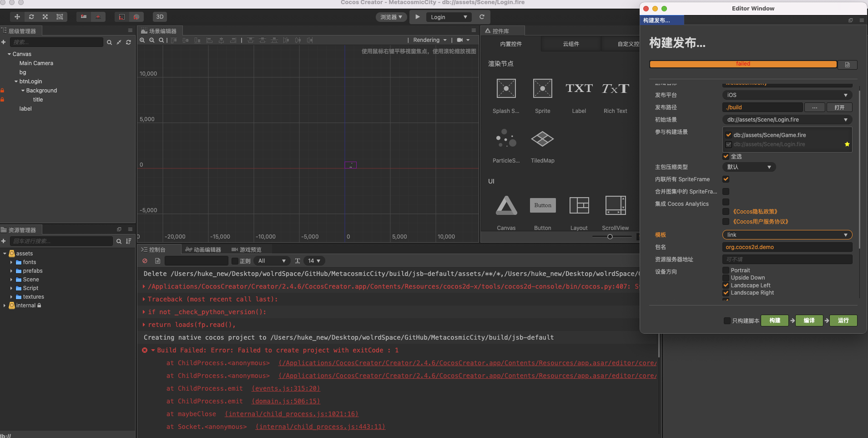Open the scene camera options dropdown
Image resolution: width=868 pixels, height=438 pixels.
(463, 40)
